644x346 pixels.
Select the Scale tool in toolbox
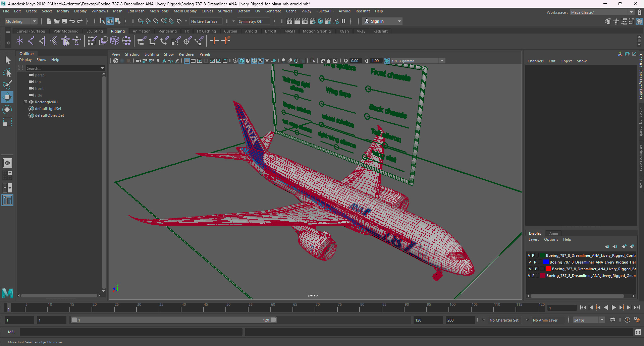point(7,122)
